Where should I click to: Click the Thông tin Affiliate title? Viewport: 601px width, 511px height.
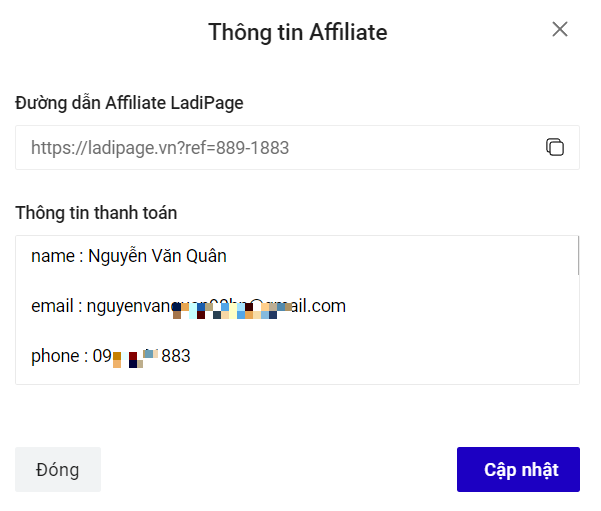tap(298, 32)
